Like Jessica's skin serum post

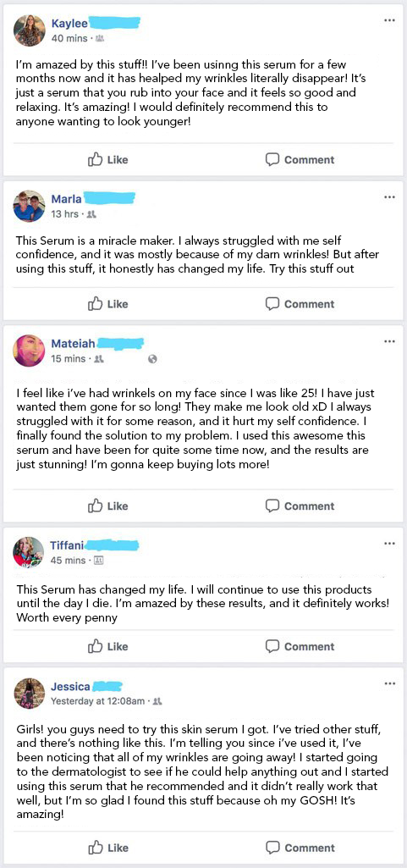point(107,848)
